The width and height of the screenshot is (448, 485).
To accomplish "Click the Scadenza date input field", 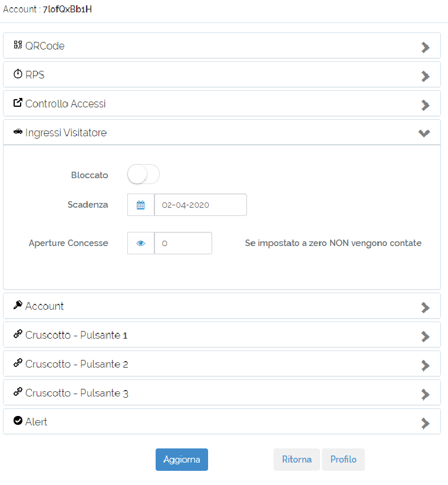I will point(200,205).
